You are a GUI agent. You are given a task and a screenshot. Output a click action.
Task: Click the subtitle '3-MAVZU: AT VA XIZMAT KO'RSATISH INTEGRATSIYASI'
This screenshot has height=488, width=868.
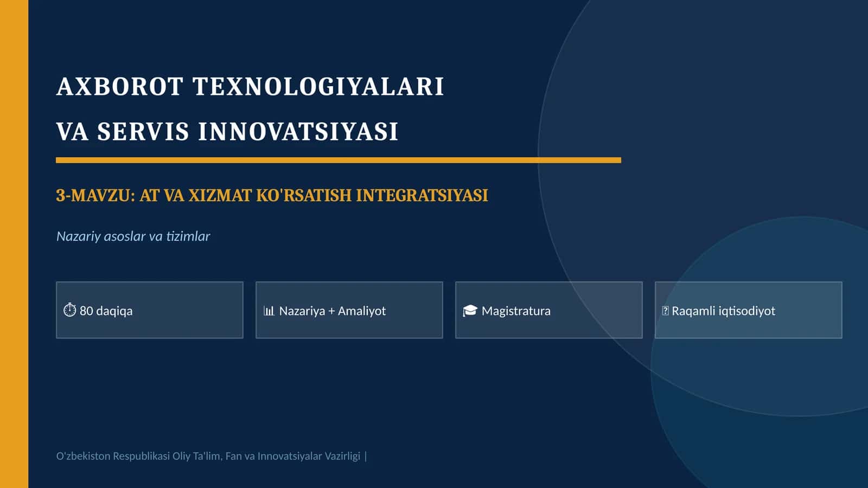point(272,195)
